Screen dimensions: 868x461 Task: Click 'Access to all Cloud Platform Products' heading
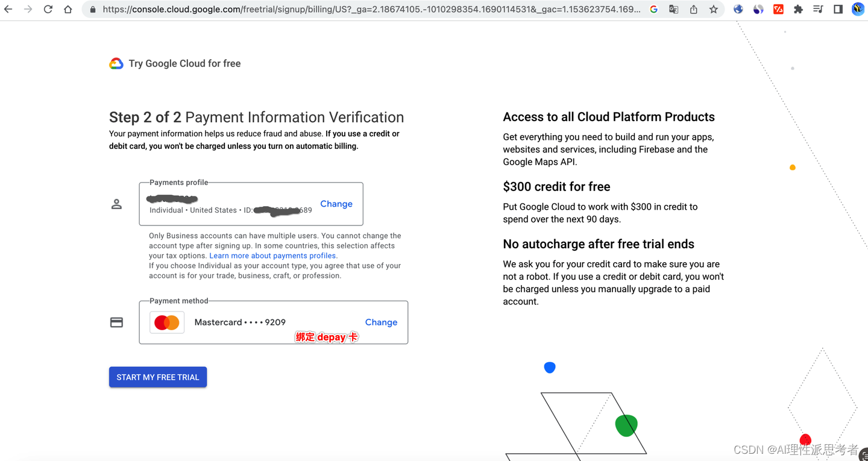point(609,117)
